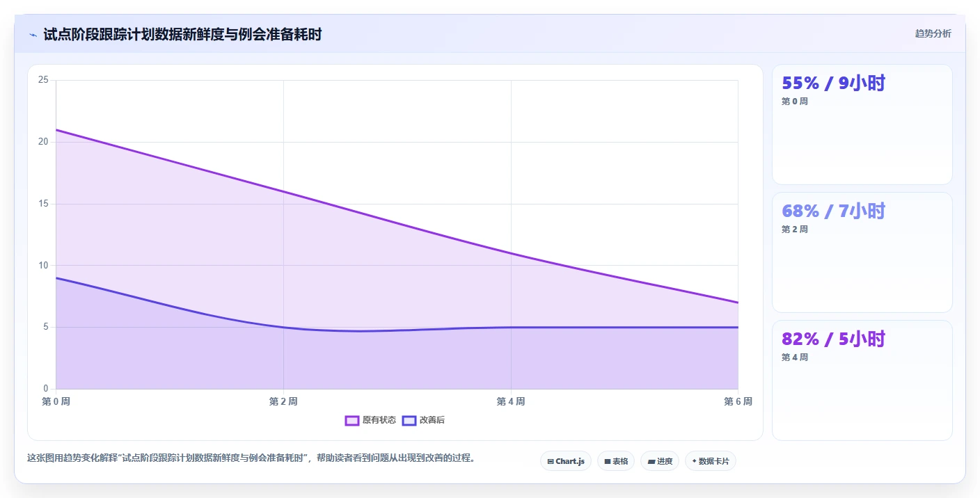Screen dimensions: 980x498
Task: Click the 表格 tag icon
Action: (x=607, y=462)
